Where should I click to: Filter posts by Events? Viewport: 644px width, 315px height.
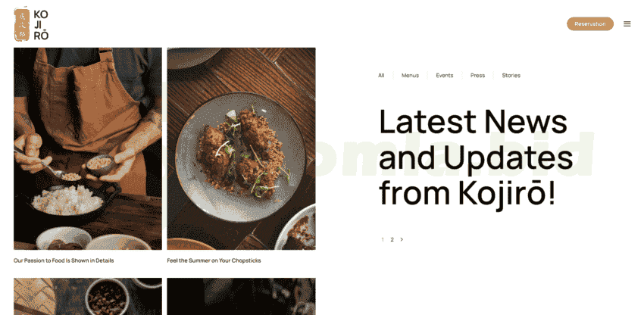(x=445, y=75)
